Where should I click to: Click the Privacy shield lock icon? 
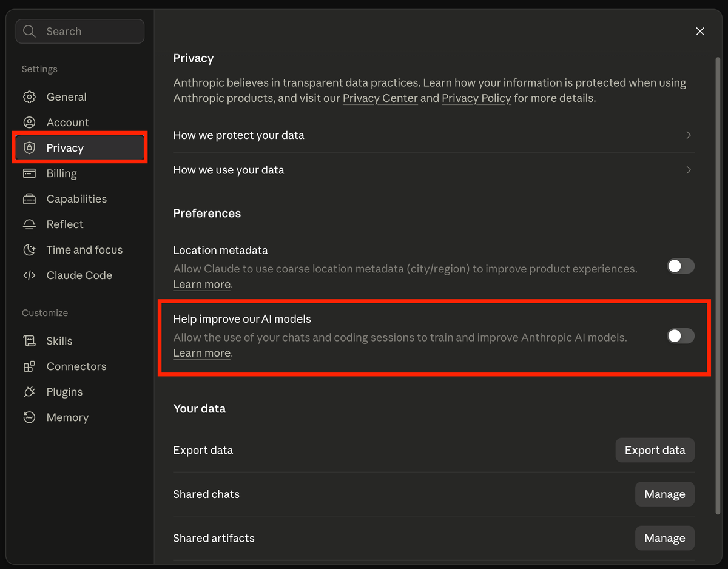[x=29, y=148]
